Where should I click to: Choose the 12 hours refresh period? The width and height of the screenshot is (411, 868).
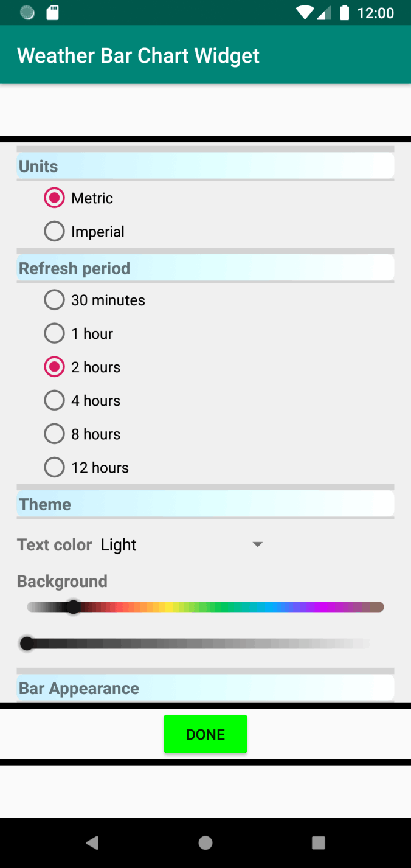coord(55,468)
